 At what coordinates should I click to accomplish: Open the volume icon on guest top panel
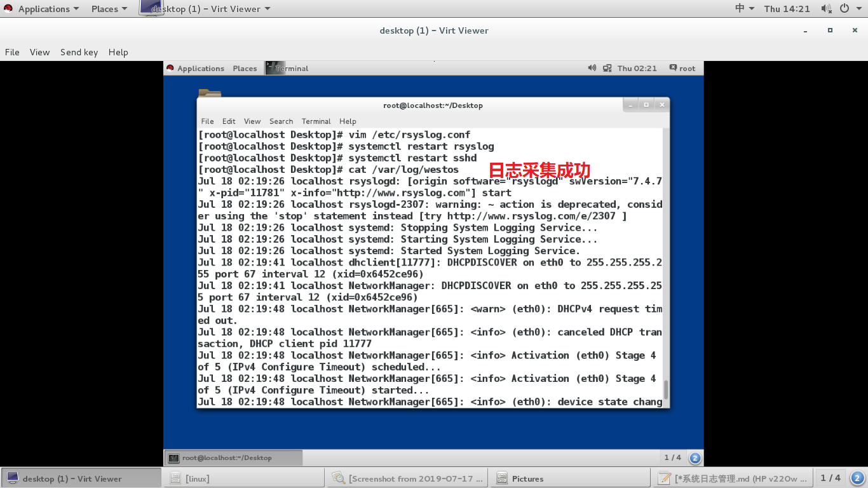tap(591, 68)
